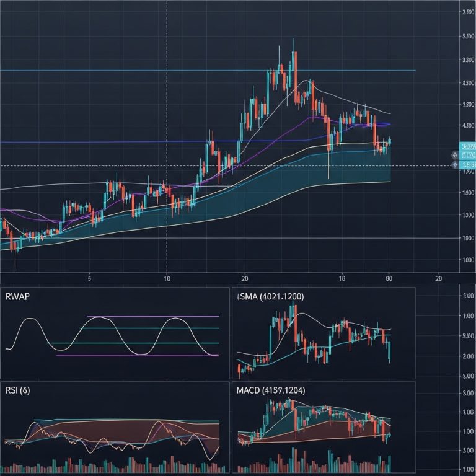Click the last candle on the main chart
The width and height of the screenshot is (476, 476).
point(389,142)
